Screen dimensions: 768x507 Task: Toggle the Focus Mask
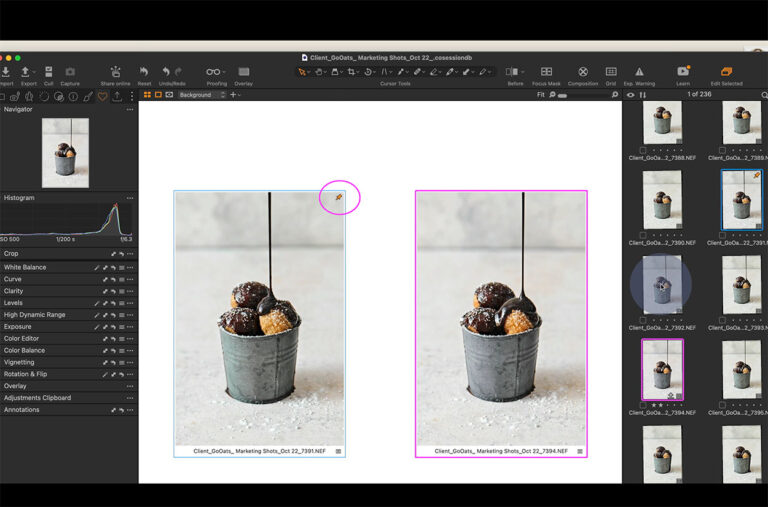click(x=546, y=72)
